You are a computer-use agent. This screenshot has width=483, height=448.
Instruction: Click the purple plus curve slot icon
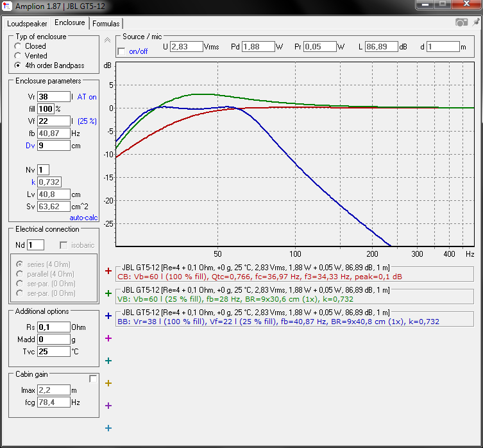tap(108, 406)
